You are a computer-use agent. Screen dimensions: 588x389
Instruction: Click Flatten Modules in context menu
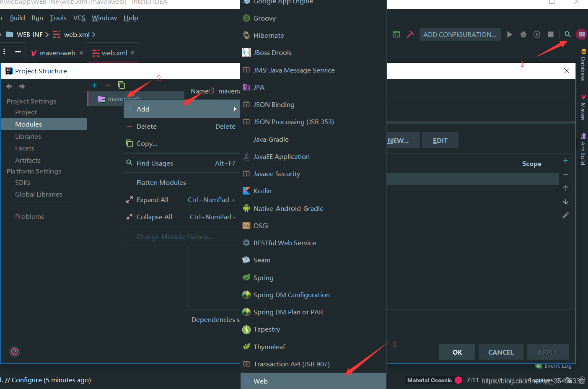pos(181,182)
